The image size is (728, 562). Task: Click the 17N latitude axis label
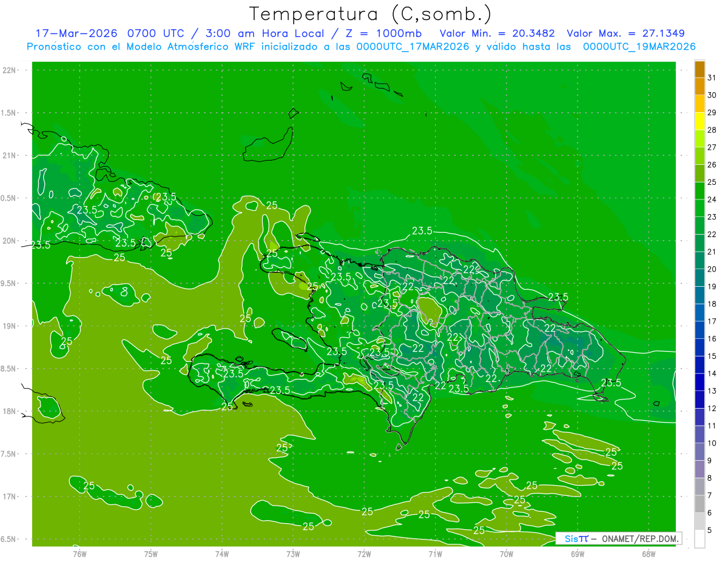click(x=10, y=497)
